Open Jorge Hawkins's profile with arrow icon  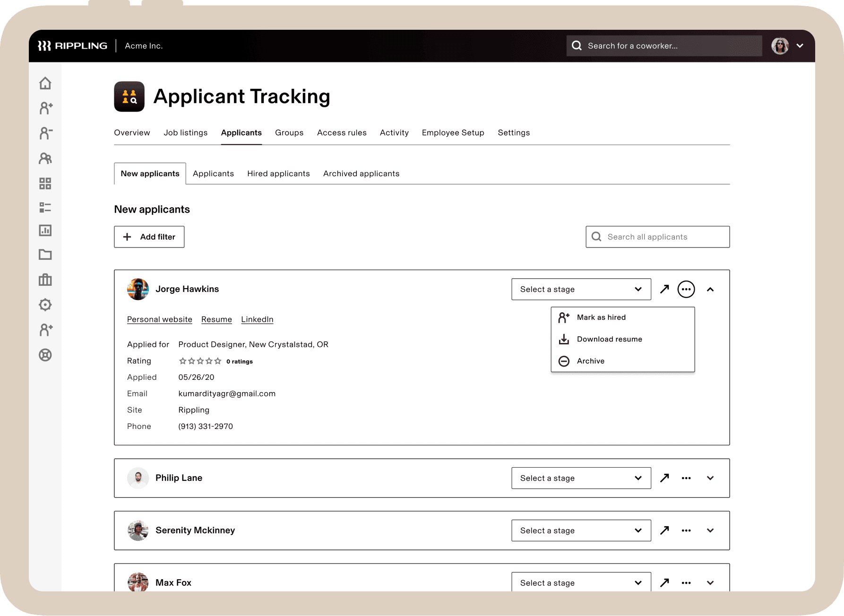pos(664,289)
